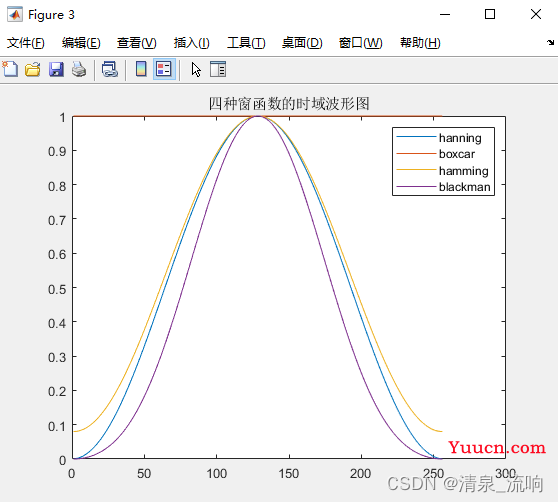Select the purple blackman line in legend

(416, 186)
